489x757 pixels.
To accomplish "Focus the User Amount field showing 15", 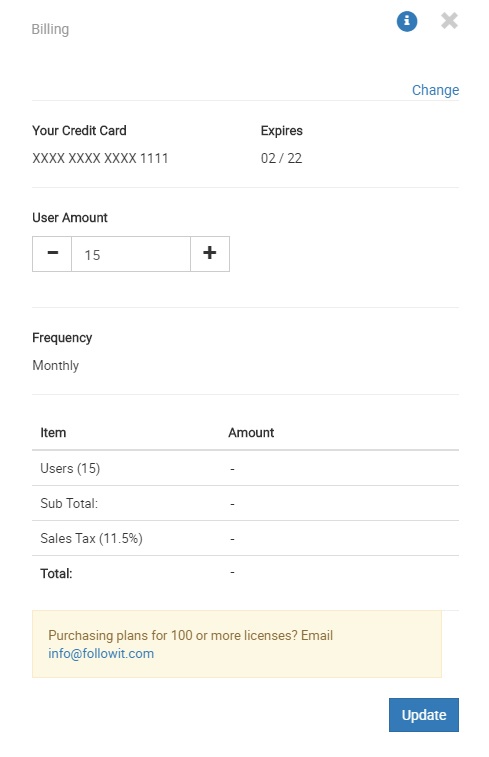I will (x=131, y=254).
